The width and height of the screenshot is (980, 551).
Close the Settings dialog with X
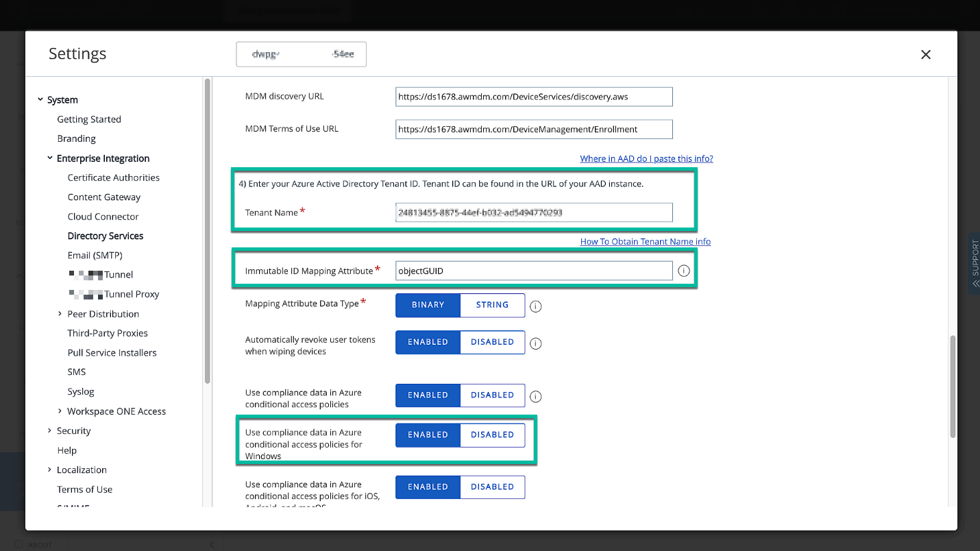925,55
